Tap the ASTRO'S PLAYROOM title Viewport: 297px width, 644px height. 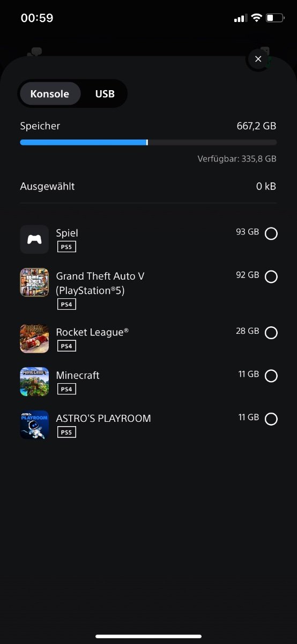tap(103, 418)
